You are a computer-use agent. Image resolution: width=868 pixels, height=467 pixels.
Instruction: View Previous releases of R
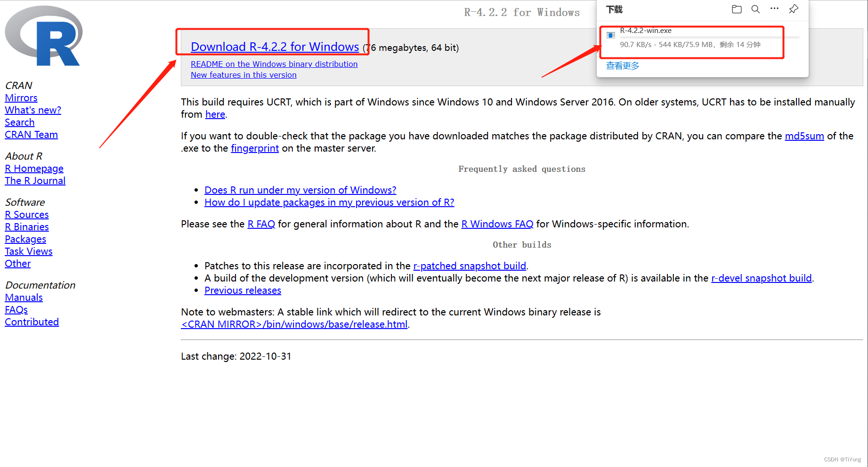tap(243, 290)
